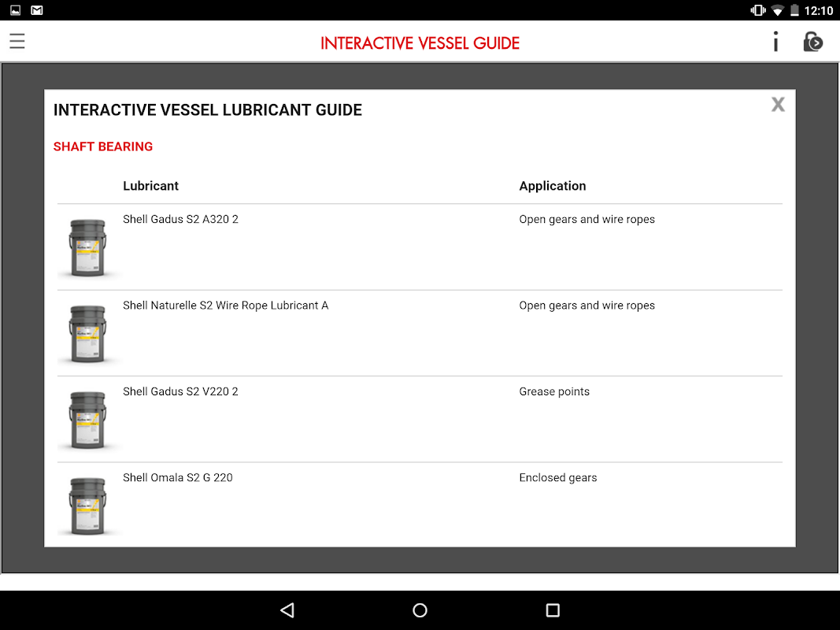Tap the Wi-Fi status icon
This screenshot has width=840, height=630.
777,11
